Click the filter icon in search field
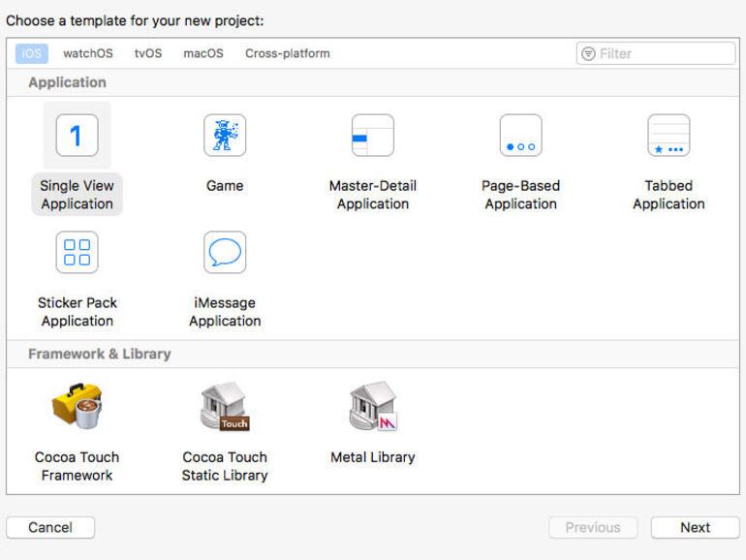746x560 pixels. coord(588,53)
